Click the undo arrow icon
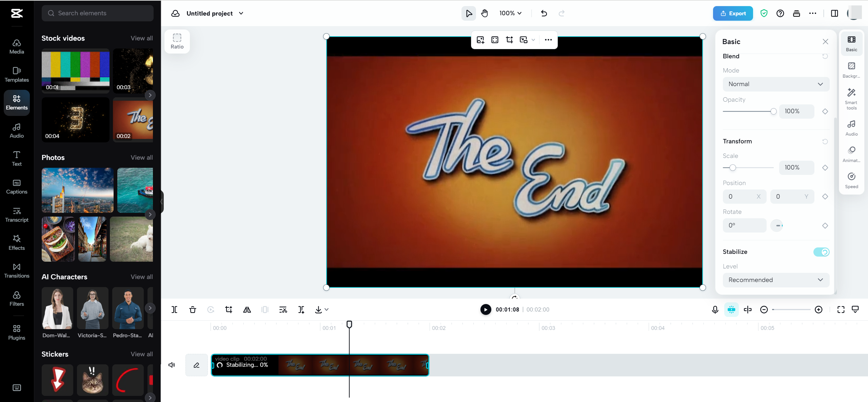Viewport: 868px width, 402px height. (544, 13)
